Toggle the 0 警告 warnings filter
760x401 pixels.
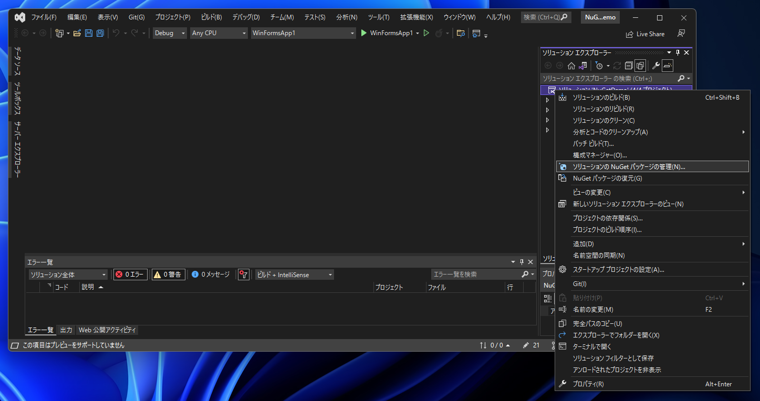coord(168,274)
